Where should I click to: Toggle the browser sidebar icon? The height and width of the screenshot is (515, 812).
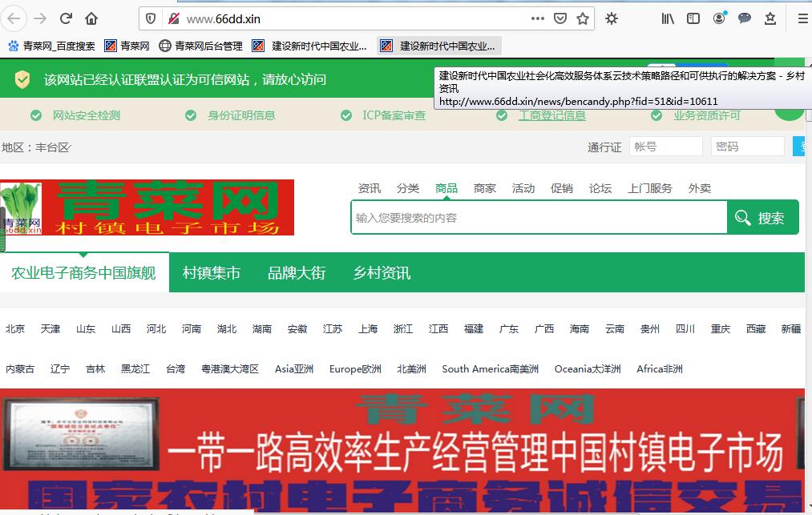pyautogui.click(x=693, y=18)
